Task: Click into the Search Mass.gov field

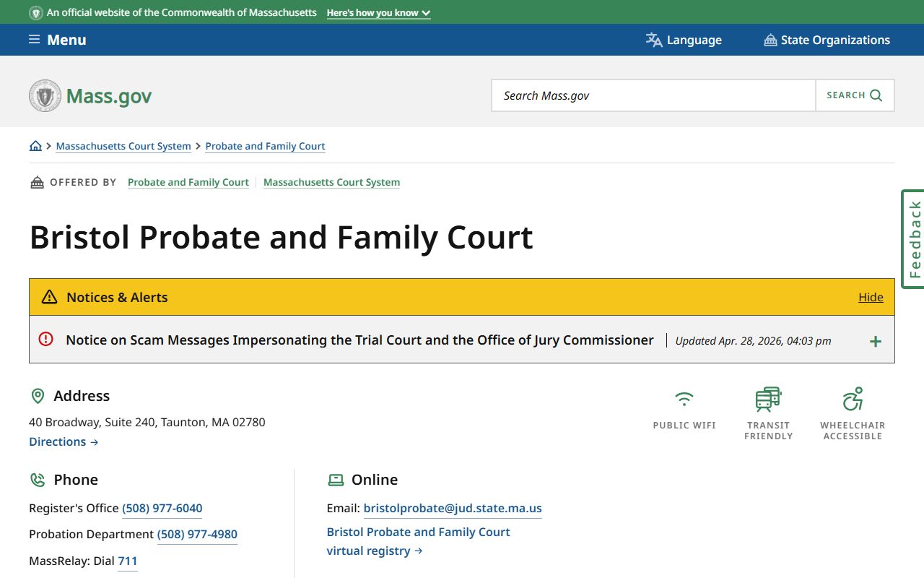Action: pyautogui.click(x=653, y=95)
